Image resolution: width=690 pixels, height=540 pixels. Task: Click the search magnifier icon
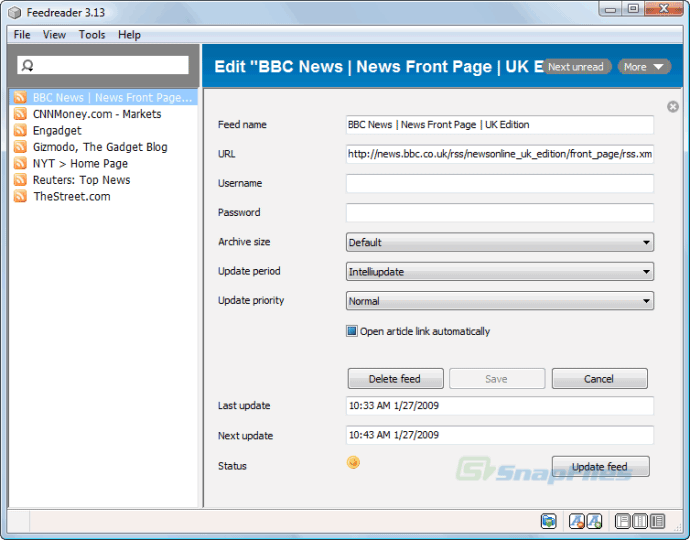pos(27,66)
